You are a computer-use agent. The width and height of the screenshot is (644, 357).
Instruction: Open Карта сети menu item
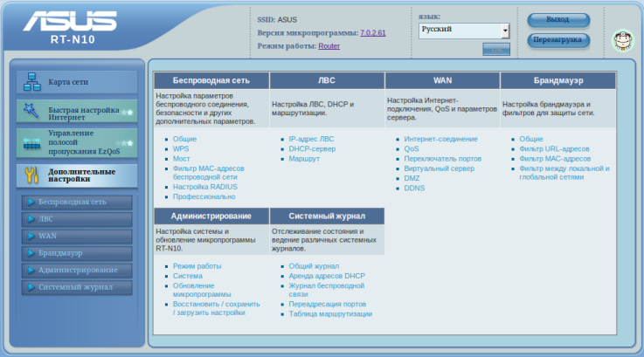(77, 82)
